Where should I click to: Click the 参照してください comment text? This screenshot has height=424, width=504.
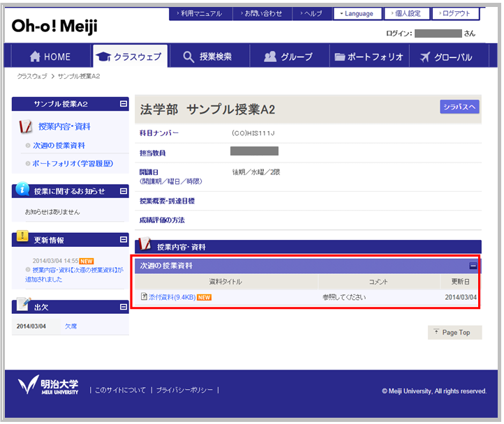[344, 297]
